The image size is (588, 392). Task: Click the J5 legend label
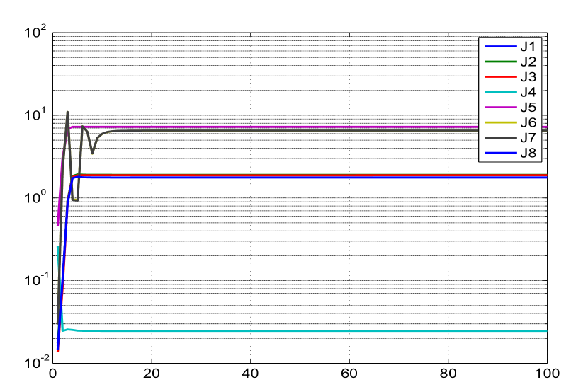(x=528, y=108)
